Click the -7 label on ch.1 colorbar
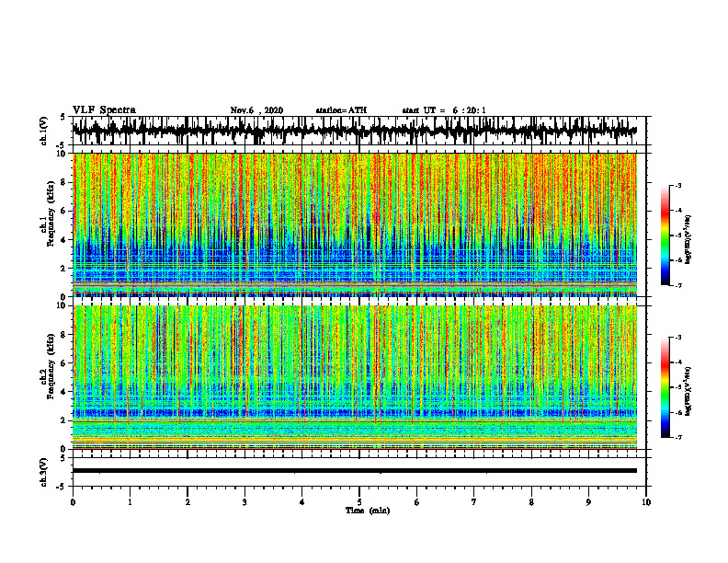The width and height of the screenshot is (728, 563). pyautogui.click(x=678, y=285)
